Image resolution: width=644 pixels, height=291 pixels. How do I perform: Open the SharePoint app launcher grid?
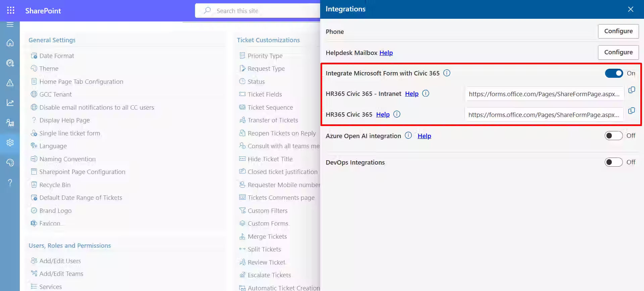(11, 10)
